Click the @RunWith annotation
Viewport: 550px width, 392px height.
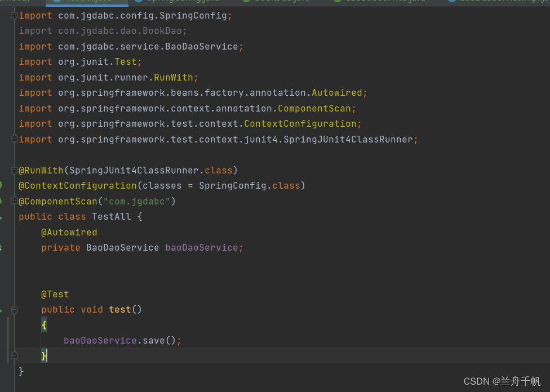pyautogui.click(x=41, y=171)
